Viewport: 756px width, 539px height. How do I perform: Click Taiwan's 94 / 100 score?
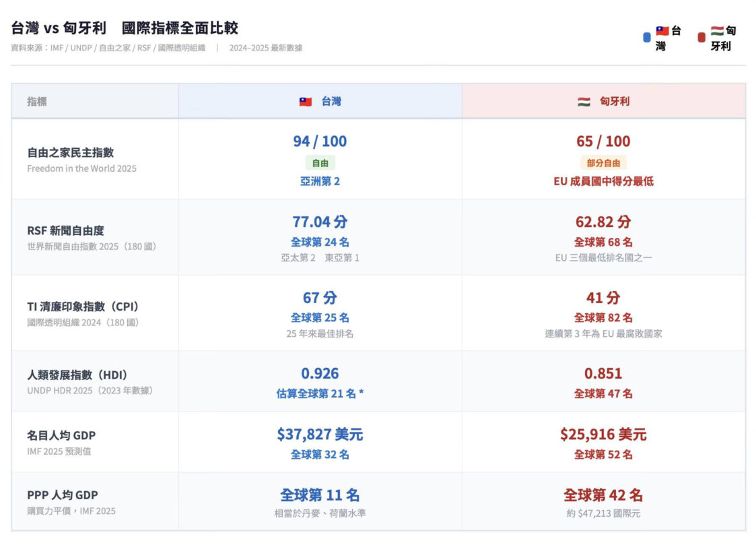320,141
